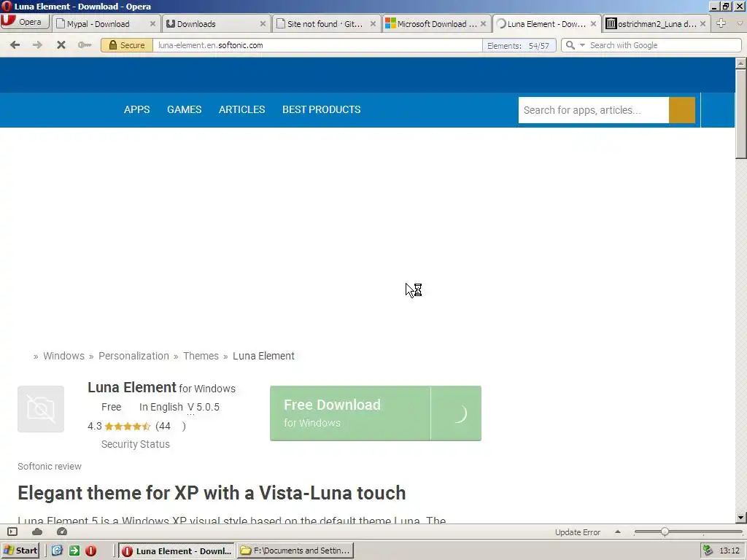Open the Opera main menu button
Viewport: 747px width, 560px height.
[25, 22]
